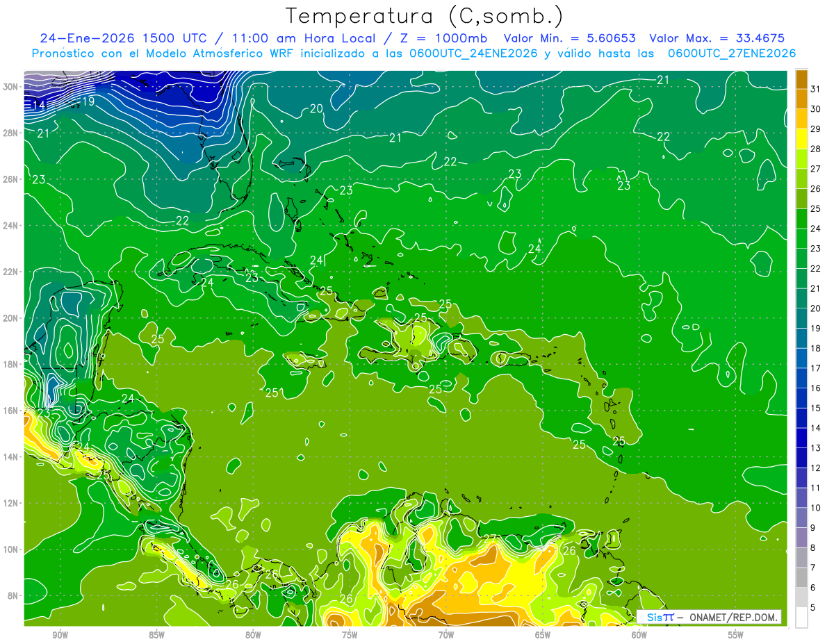Click the 28N latitude axis label
834x644 pixels.
tap(11, 133)
